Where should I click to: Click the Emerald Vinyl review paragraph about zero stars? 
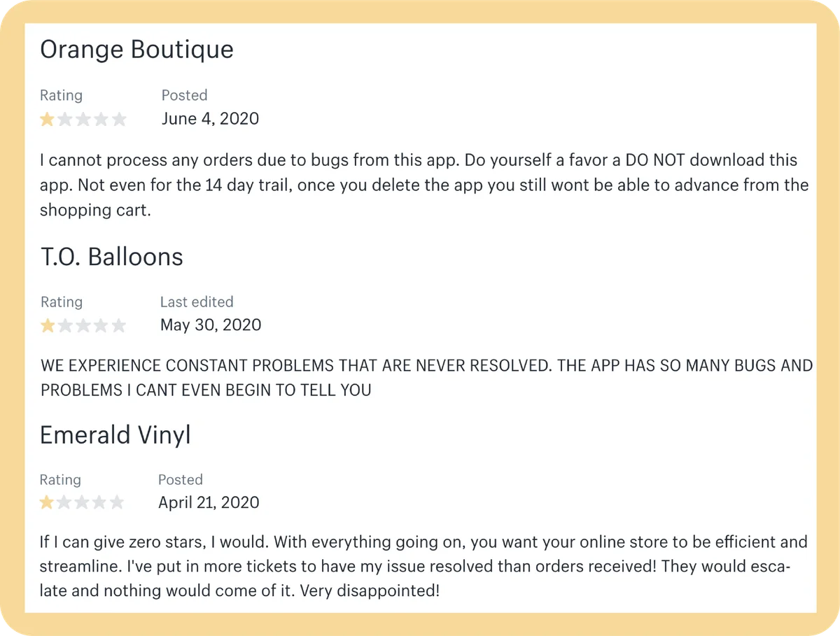click(424, 566)
